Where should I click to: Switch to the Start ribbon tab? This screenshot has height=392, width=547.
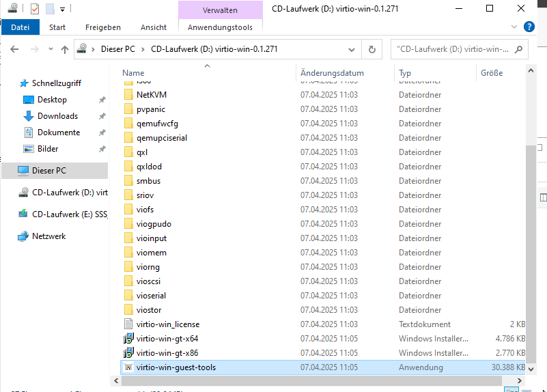tap(57, 27)
